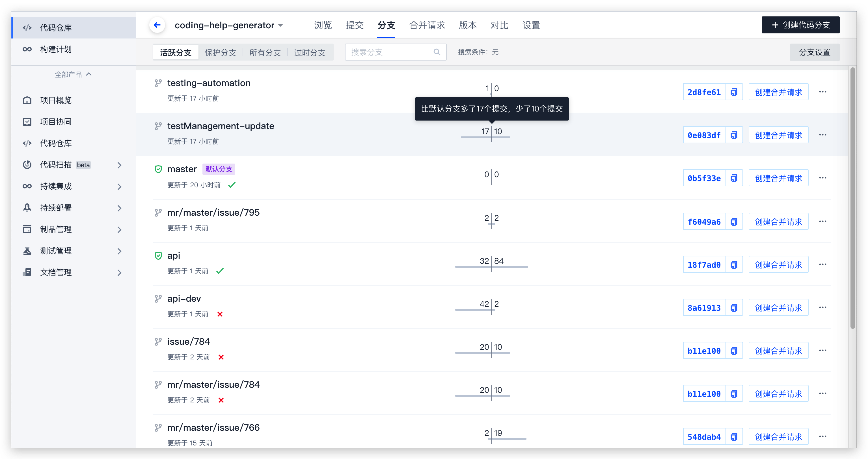
Task: Click the red failed status icon on api-dev
Action: pyautogui.click(x=220, y=314)
